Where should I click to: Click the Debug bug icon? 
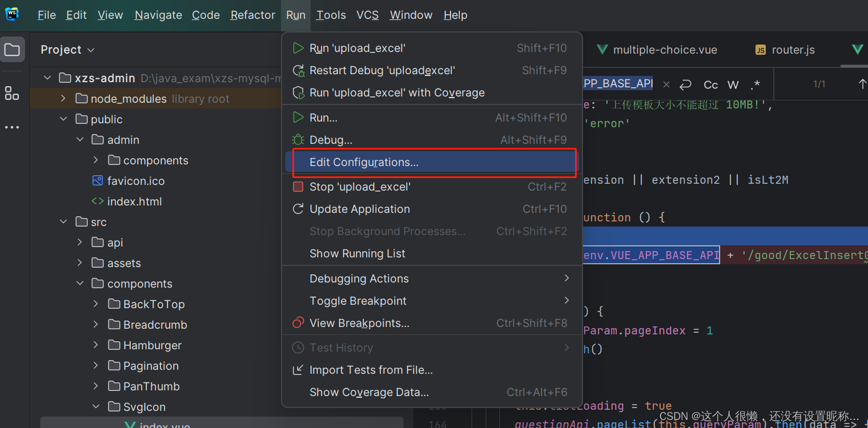point(298,140)
